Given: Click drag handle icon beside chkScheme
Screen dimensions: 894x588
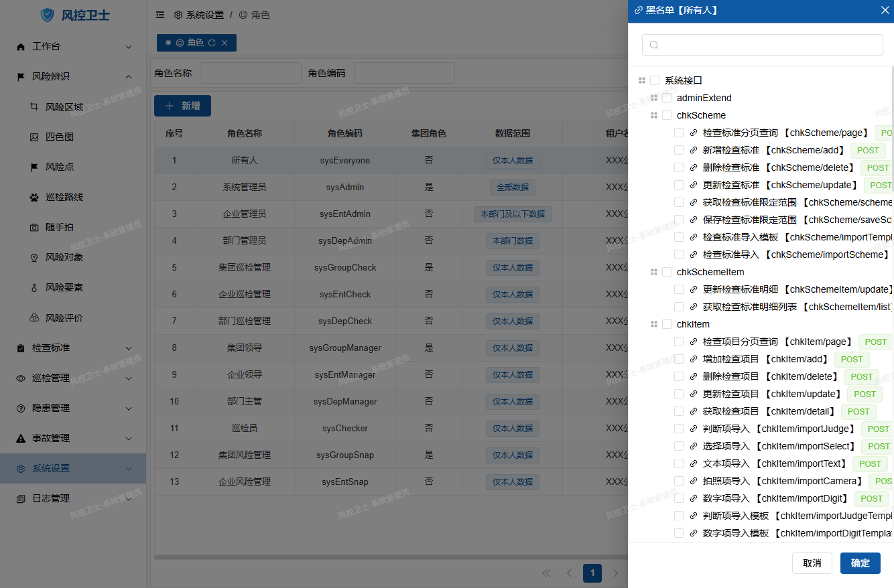Looking at the screenshot, I should [x=654, y=115].
